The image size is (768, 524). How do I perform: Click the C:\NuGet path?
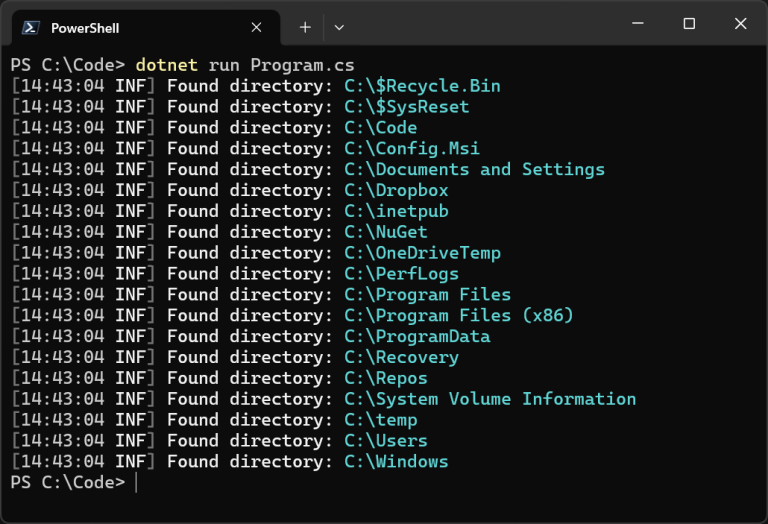[x=386, y=232]
